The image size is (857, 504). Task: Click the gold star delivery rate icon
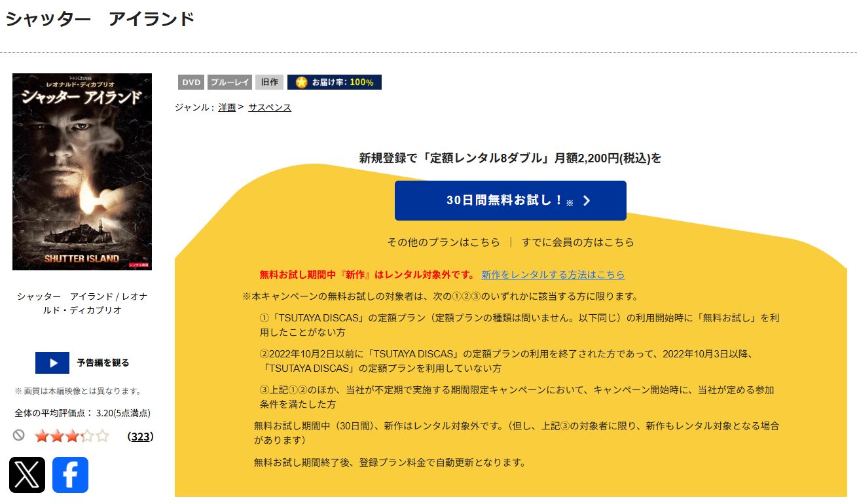coord(301,82)
